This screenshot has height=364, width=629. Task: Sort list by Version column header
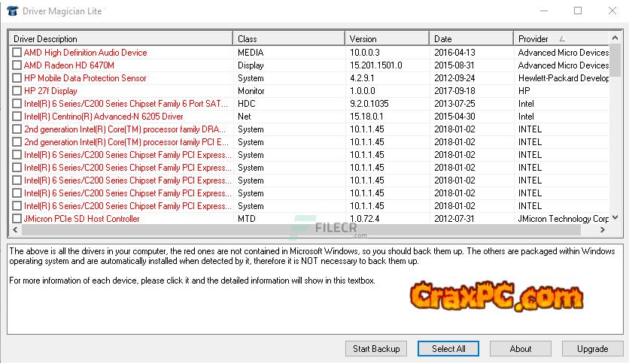click(387, 39)
